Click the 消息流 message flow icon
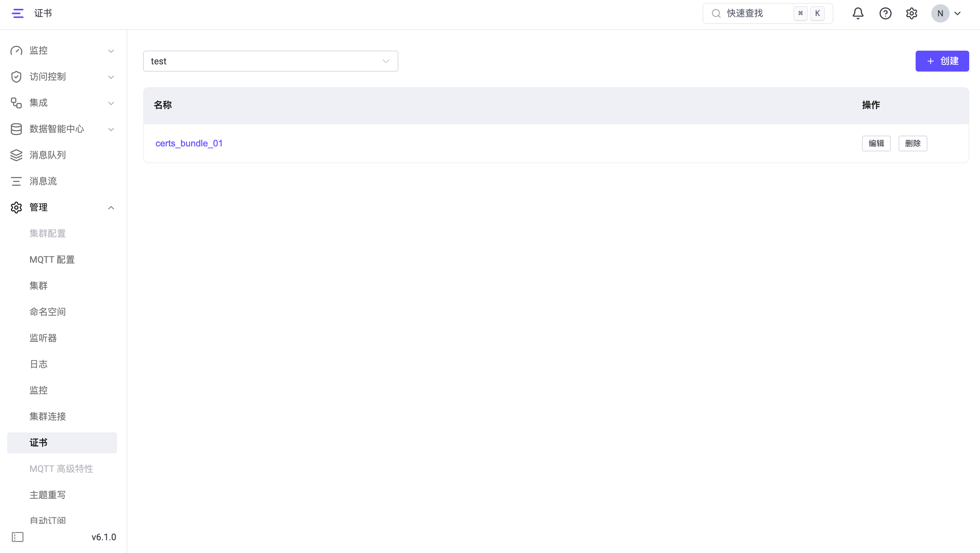980x553 pixels. click(x=16, y=181)
